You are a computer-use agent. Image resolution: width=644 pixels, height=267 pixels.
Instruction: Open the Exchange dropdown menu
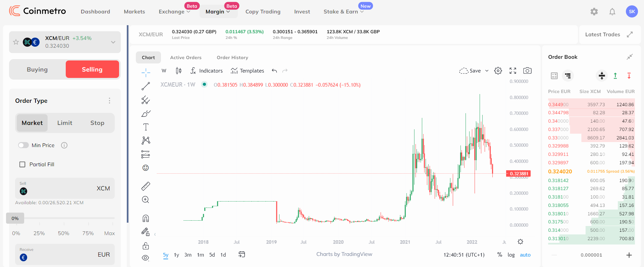point(174,12)
